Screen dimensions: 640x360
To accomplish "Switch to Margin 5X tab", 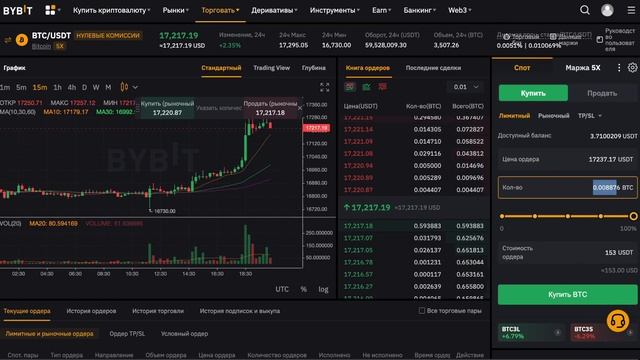I will (x=582, y=68).
